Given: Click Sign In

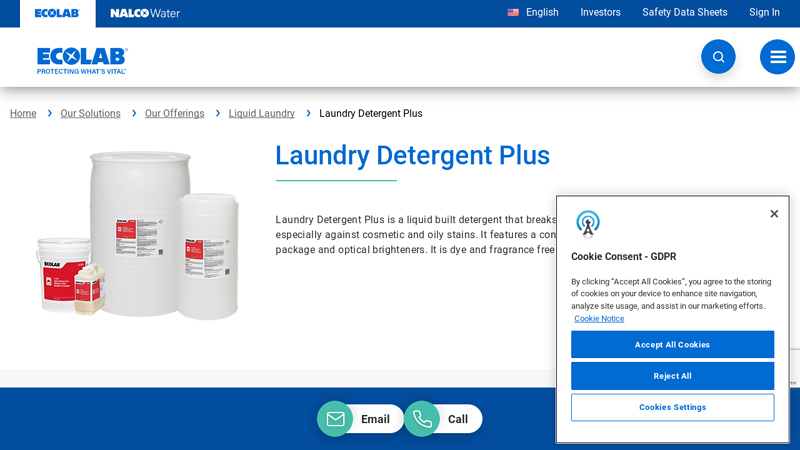Looking at the screenshot, I should 764,12.
